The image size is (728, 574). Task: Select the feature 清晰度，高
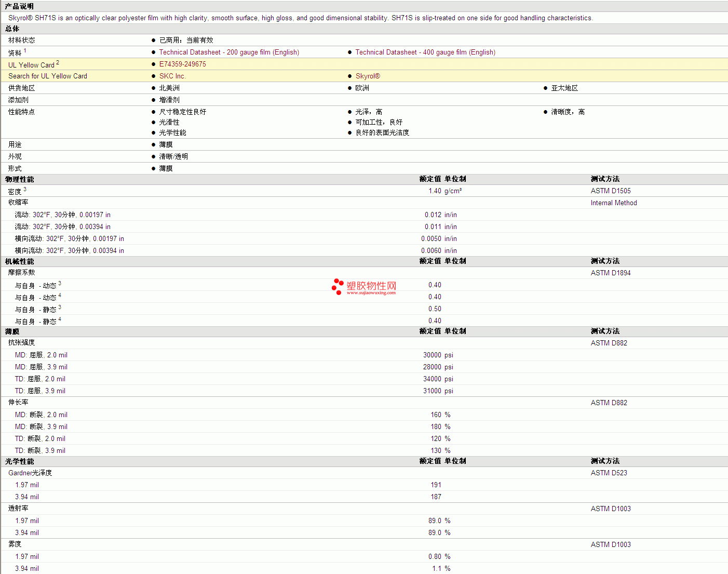point(568,112)
